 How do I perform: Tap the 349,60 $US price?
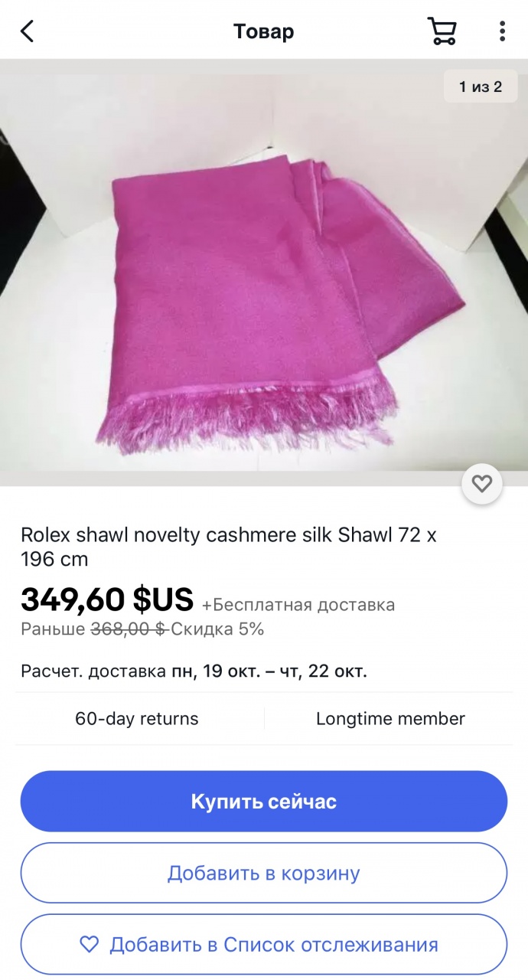pyautogui.click(x=107, y=599)
